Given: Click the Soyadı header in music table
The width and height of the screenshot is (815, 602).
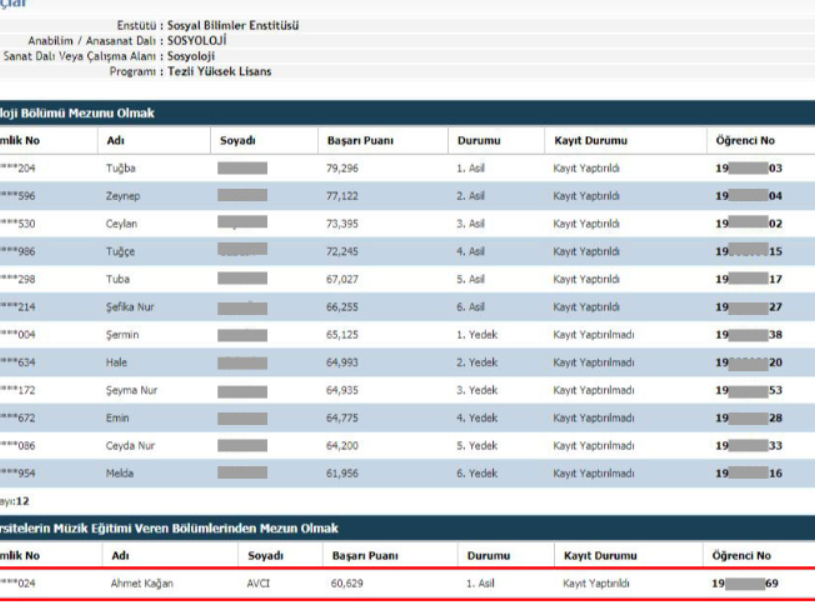Looking at the screenshot, I should (x=264, y=554).
